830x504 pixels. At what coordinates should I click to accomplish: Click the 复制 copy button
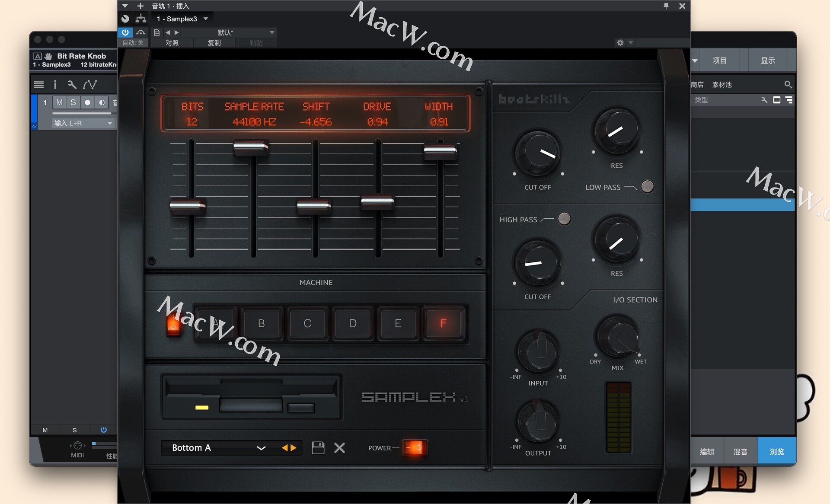214,43
